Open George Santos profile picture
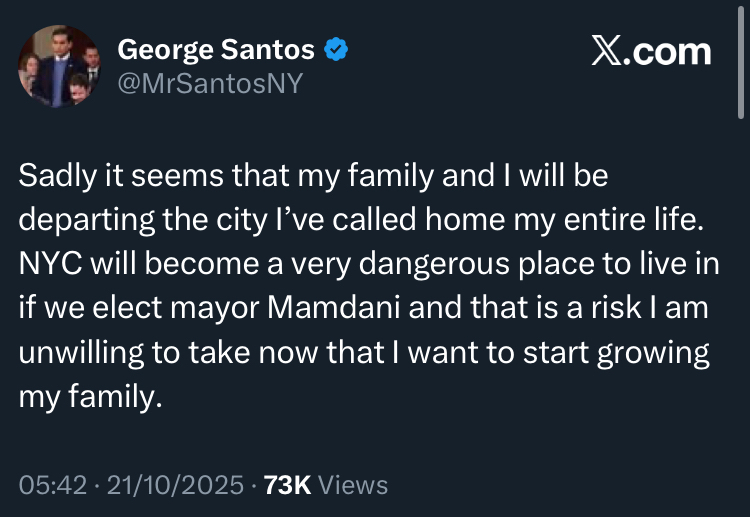This screenshot has width=750, height=517. click(x=59, y=65)
